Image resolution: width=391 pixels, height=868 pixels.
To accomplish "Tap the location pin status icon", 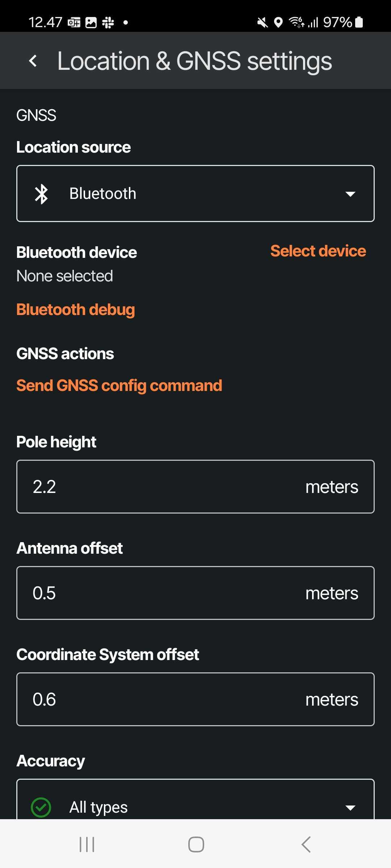I will 278,22.
